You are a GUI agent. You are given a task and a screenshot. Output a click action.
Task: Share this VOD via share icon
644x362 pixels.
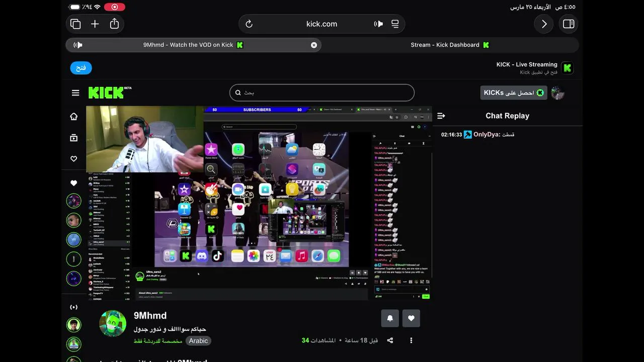click(x=390, y=340)
